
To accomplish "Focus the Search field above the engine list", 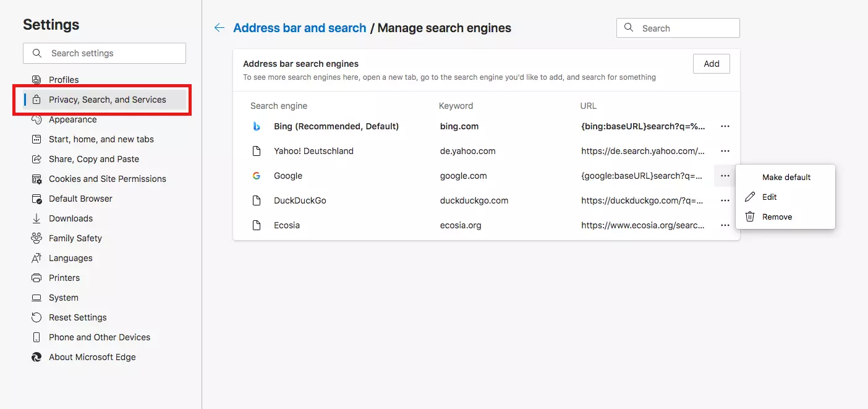I will point(678,28).
